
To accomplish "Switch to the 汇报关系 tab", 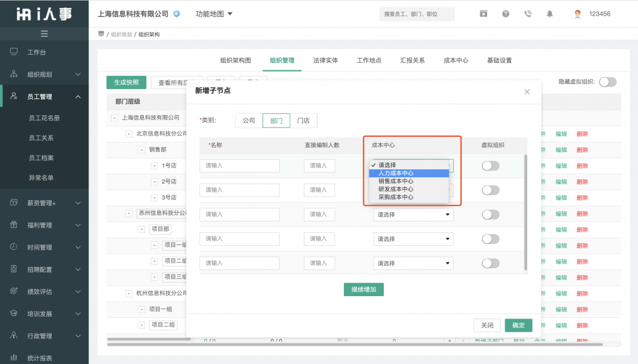I will coord(412,60).
